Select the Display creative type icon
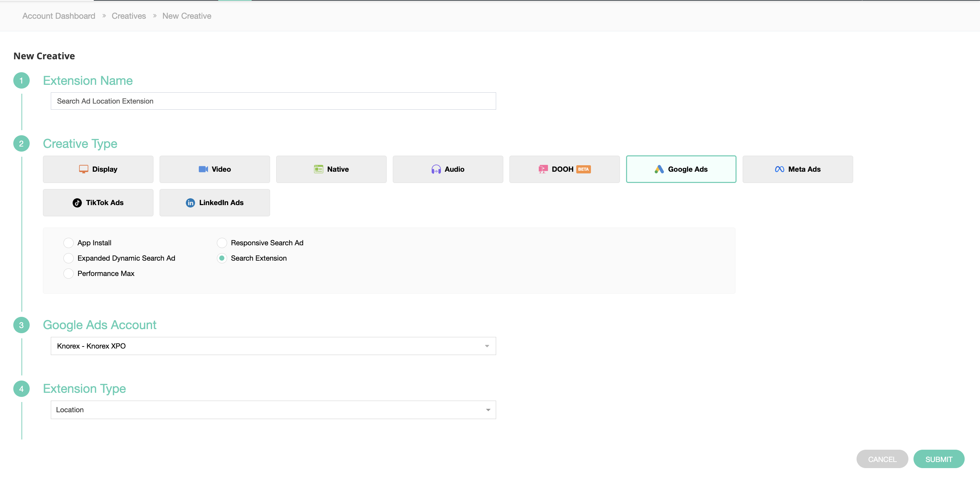This screenshot has width=980, height=479. pyautogui.click(x=98, y=169)
